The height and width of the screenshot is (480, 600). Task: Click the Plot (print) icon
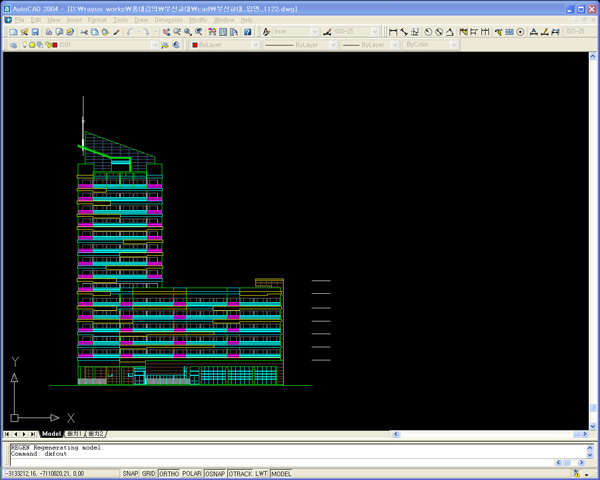[48, 32]
